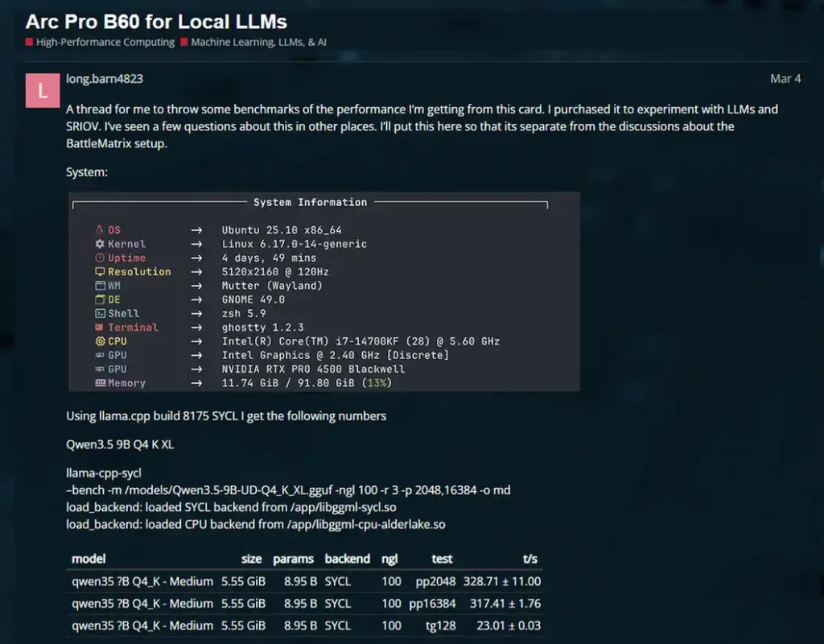Select the text 'Ubuntu 25.10 x86_64'
824x644 pixels.
[x=282, y=229]
